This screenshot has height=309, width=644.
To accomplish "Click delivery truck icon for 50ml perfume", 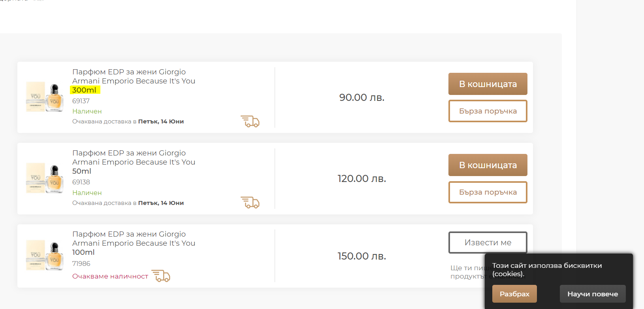I will [250, 202].
